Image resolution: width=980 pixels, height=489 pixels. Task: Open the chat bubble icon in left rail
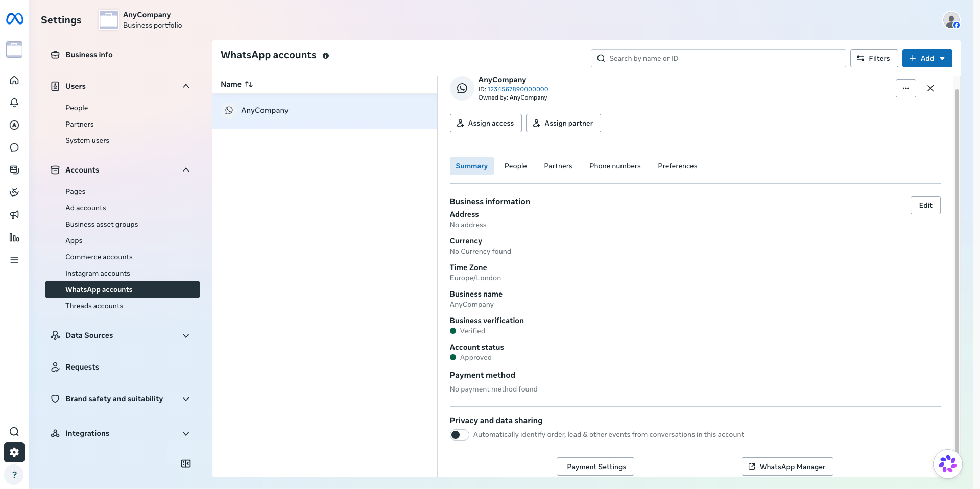coord(14,148)
